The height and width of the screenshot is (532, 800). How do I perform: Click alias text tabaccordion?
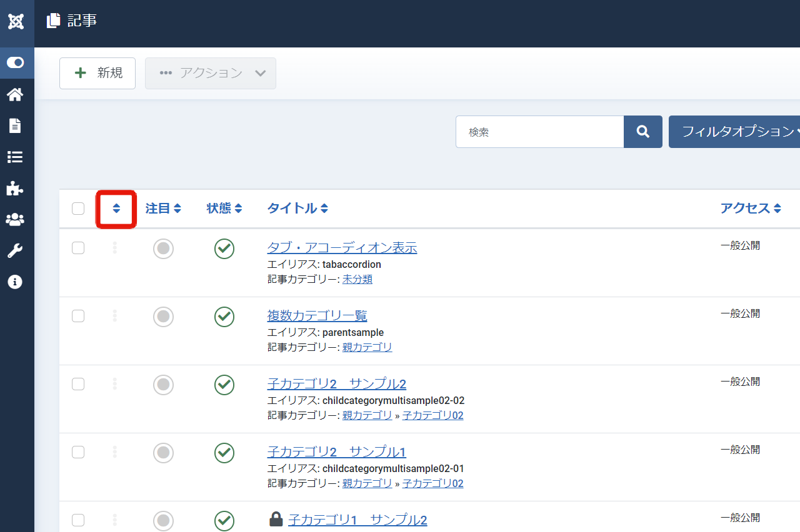(352, 265)
